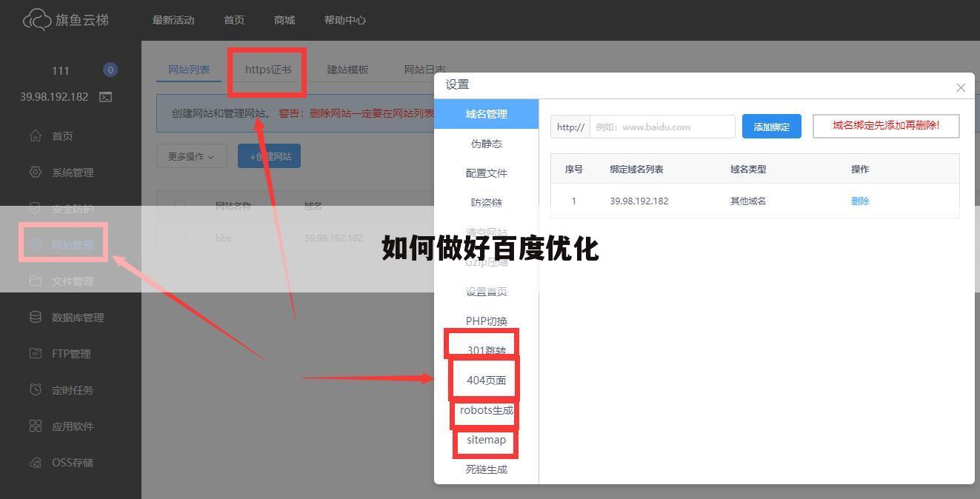Screen dimensions: 980x499
Task: Click the 添加绑定 button
Action: coord(771,126)
